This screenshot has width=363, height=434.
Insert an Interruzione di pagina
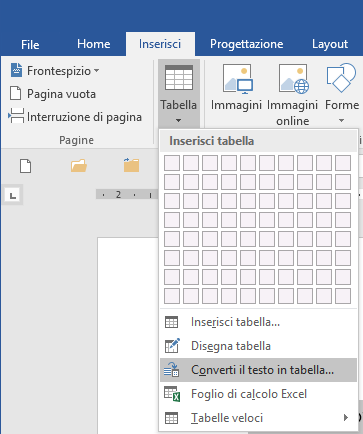point(75,117)
